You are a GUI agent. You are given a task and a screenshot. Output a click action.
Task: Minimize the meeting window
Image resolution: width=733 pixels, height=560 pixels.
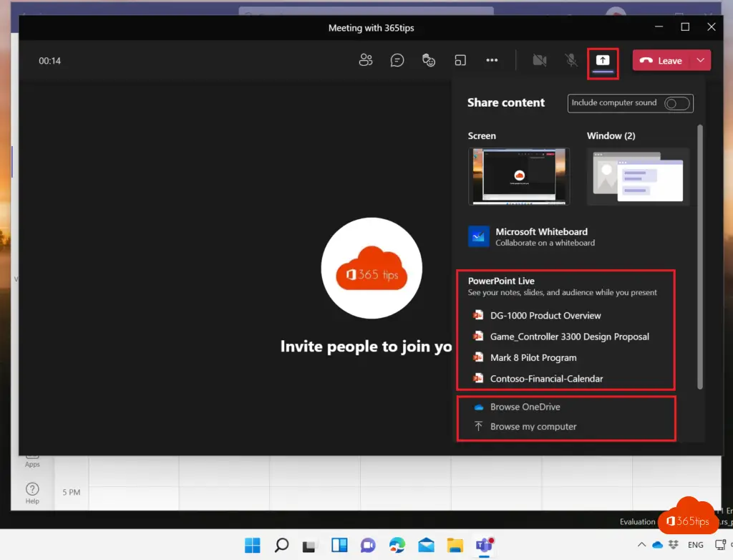tap(659, 27)
